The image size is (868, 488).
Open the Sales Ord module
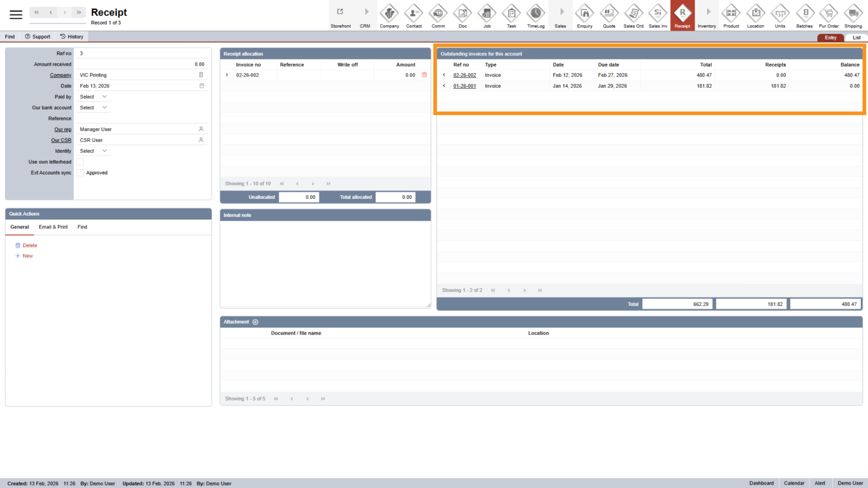pos(633,15)
